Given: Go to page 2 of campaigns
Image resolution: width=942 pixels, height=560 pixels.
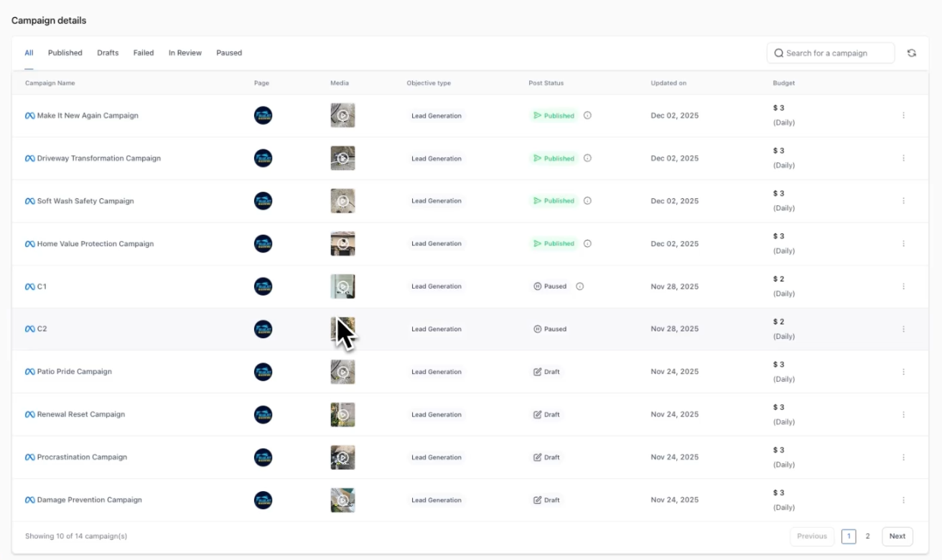Looking at the screenshot, I should 867,536.
